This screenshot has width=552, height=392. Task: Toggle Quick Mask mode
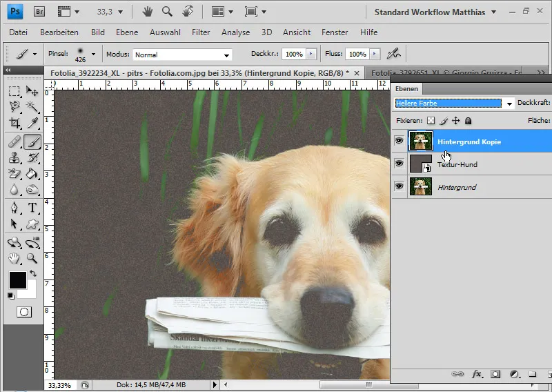(x=24, y=312)
